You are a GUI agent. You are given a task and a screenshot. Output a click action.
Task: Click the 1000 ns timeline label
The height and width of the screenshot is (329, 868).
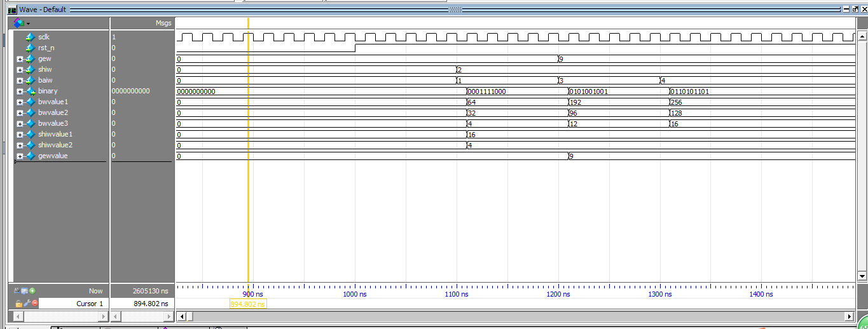click(x=355, y=295)
